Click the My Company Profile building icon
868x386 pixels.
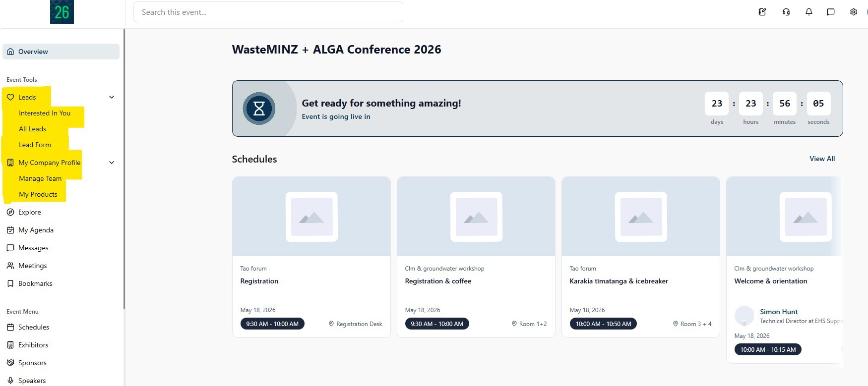[x=10, y=163]
